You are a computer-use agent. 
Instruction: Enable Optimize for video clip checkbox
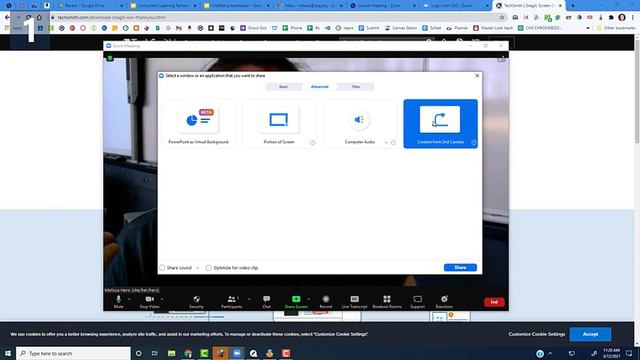coord(209,268)
